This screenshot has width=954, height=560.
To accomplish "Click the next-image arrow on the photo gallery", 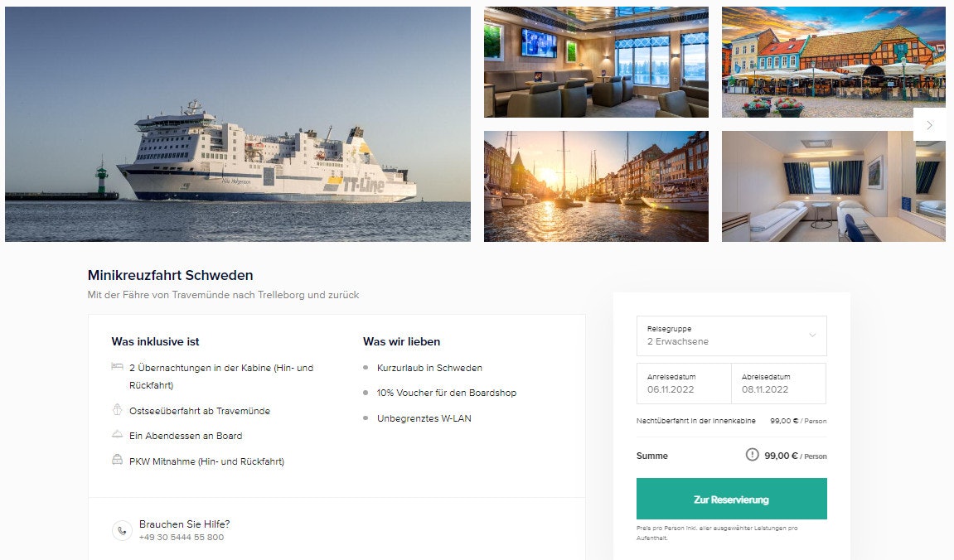I will point(930,124).
